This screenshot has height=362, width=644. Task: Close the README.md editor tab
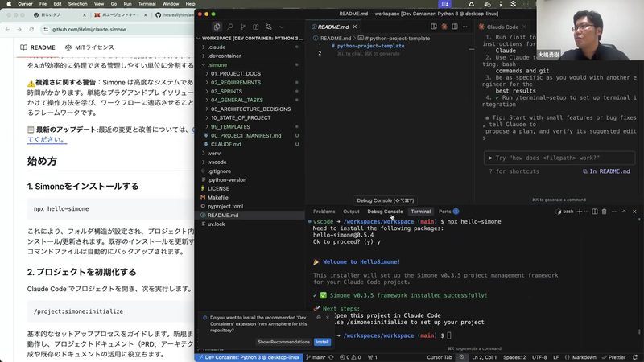point(355,27)
